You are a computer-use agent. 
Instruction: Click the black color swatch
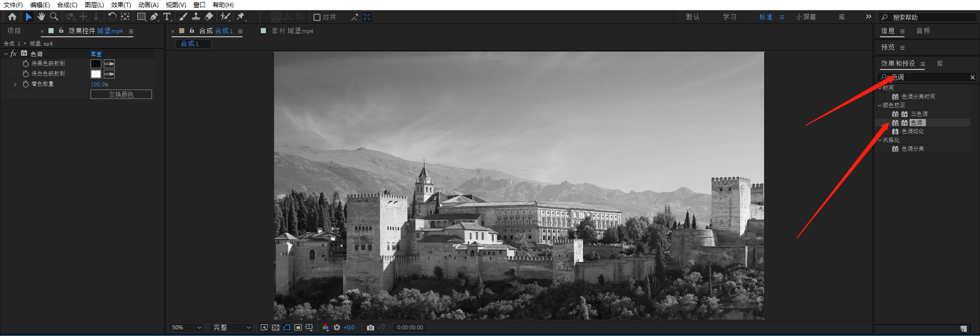(x=96, y=64)
